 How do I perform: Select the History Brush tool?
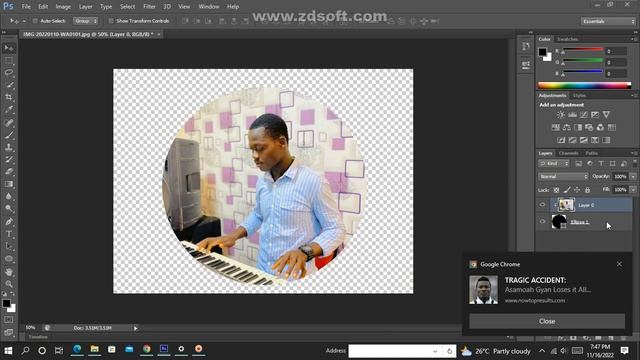9,160
